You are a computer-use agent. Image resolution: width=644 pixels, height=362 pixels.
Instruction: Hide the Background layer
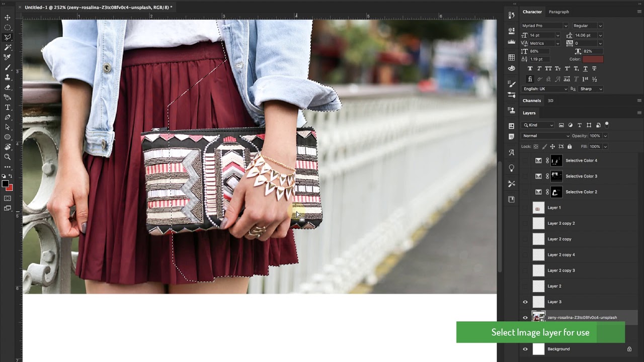tap(525, 349)
